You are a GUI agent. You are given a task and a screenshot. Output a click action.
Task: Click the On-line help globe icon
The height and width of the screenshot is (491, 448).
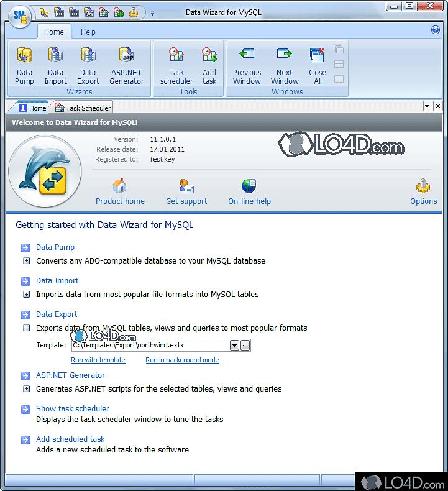(249, 186)
